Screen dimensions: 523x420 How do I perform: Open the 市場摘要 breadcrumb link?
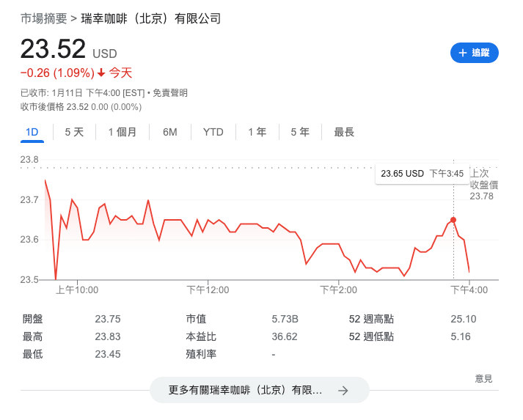click(x=44, y=18)
